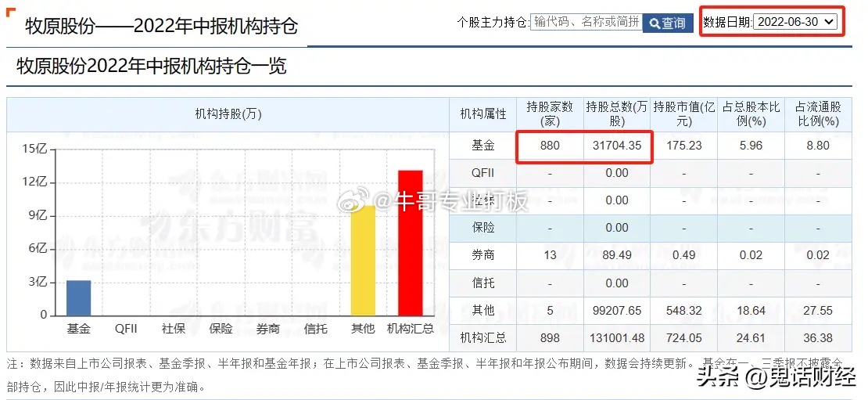Screen dimensions: 868x400
Task: Open the 数据日期 2022-06-30 dropdown
Action: [x=795, y=22]
